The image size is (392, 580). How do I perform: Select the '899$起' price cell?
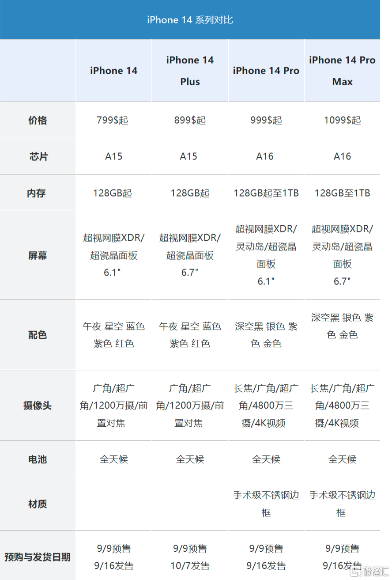click(190, 120)
